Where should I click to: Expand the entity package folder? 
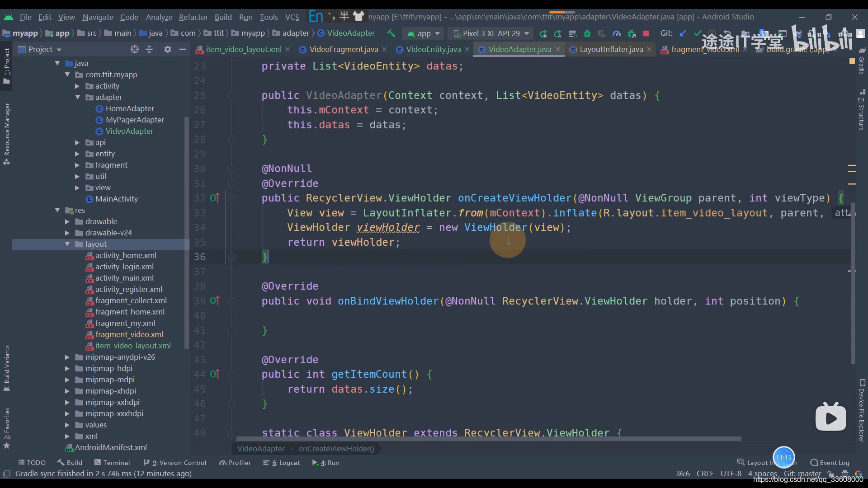click(77, 154)
